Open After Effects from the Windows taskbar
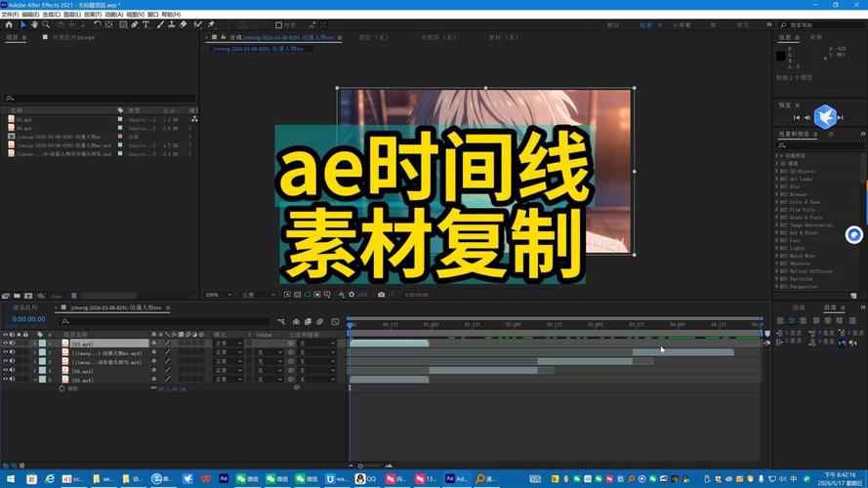The height and width of the screenshot is (488, 868). (x=224, y=478)
